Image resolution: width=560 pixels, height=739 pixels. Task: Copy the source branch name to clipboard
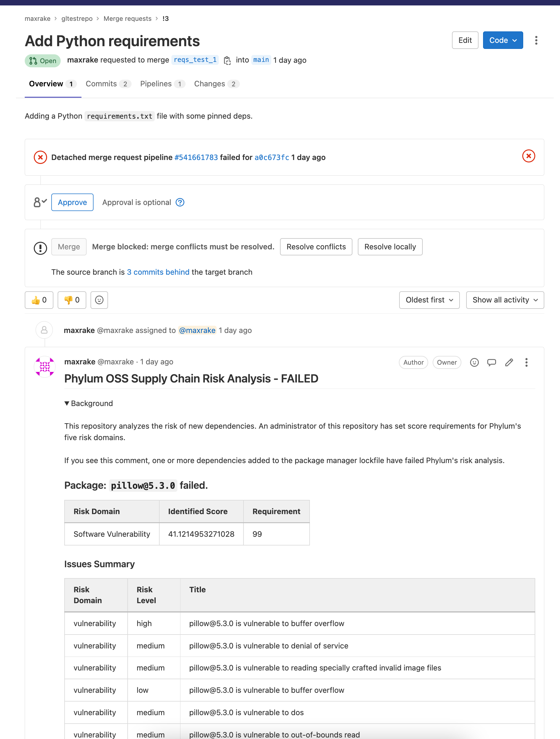click(227, 60)
